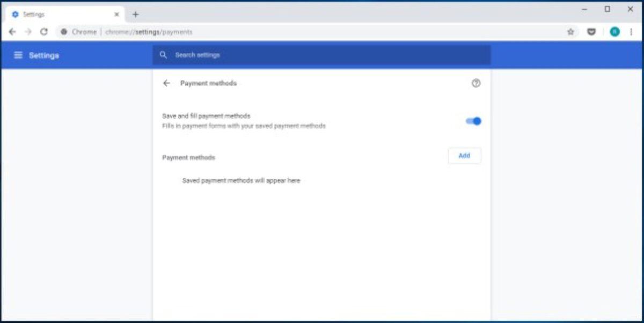Open a new browser tab
This screenshot has height=323, width=644.
tap(135, 14)
